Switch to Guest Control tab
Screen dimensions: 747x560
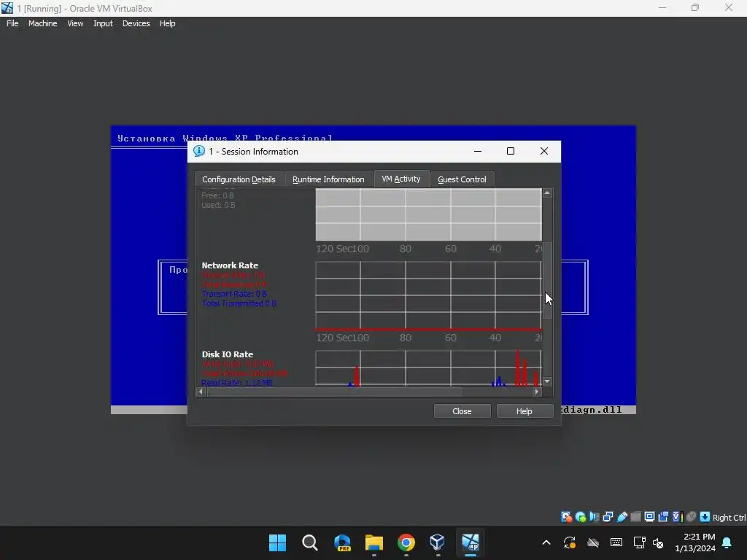pyautogui.click(x=462, y=179)
